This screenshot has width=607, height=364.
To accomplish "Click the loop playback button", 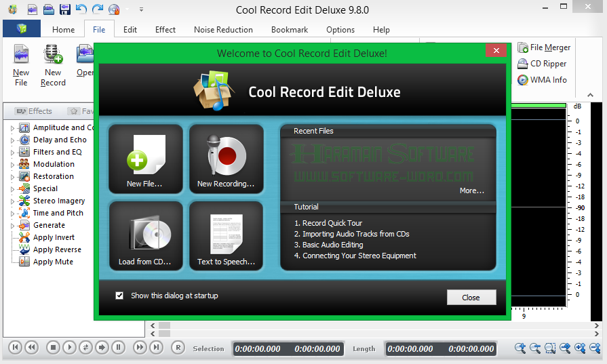I will coord(85,347).
